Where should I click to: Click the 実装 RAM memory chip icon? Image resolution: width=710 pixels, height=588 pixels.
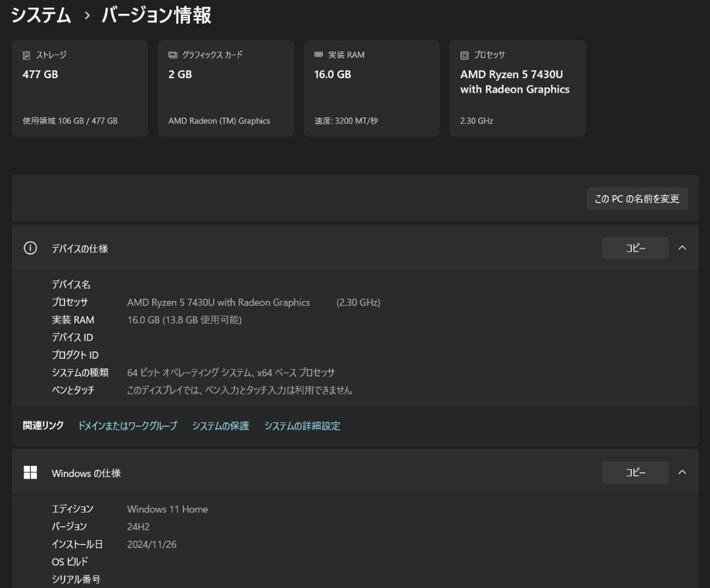(x=319, y=55)
